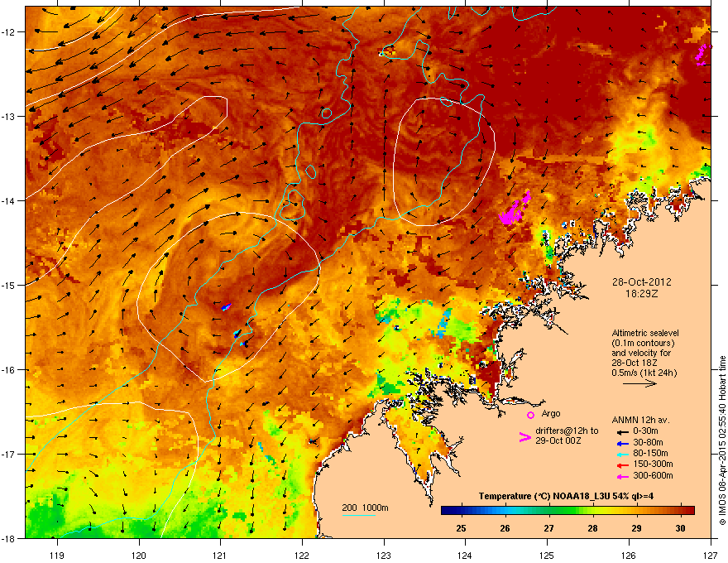This screenshot has height=563, width=728.
Task: Click the longitude axis label '126'
Action: 628,556
